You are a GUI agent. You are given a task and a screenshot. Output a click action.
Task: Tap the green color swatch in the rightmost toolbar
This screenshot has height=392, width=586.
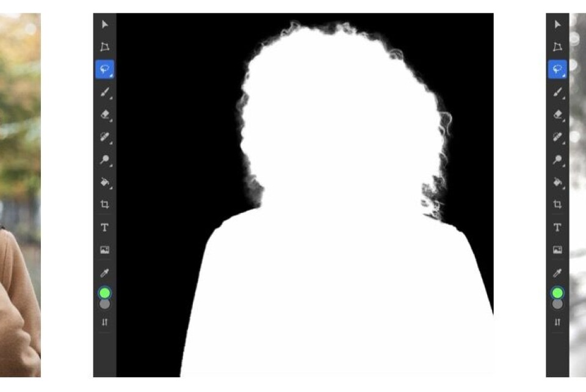click(x=557, y=293)
